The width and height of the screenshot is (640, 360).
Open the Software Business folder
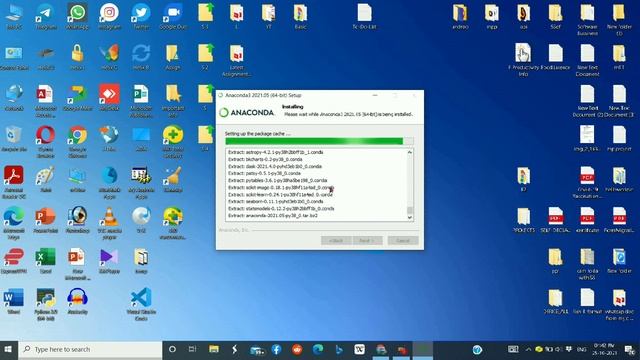tap(587, 20)
